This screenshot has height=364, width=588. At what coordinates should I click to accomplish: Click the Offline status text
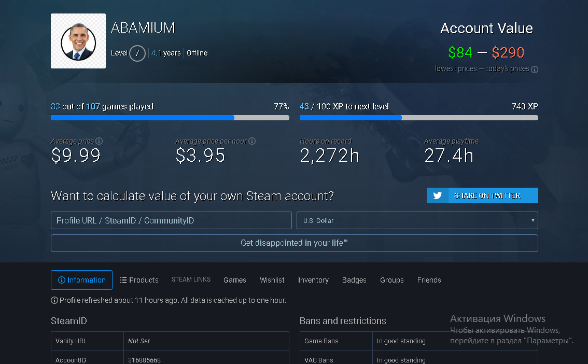[x=197, y=53]
